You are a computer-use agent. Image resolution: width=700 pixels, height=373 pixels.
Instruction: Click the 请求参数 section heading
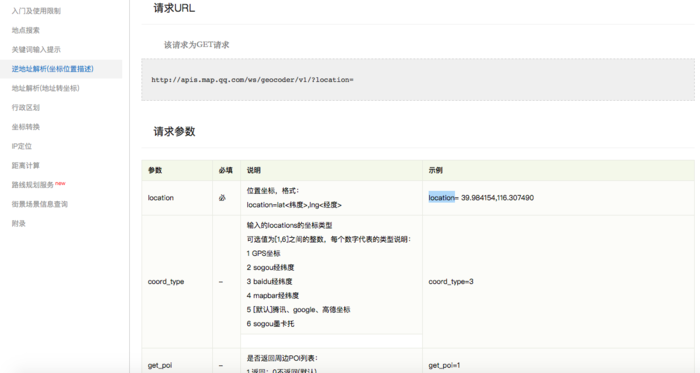175,131
